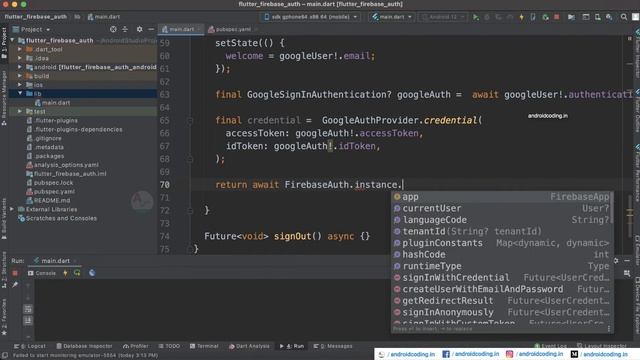Open main.dart run configuration dropdown
The height and width of the screenshot is (360, 640).
[391, 17]
